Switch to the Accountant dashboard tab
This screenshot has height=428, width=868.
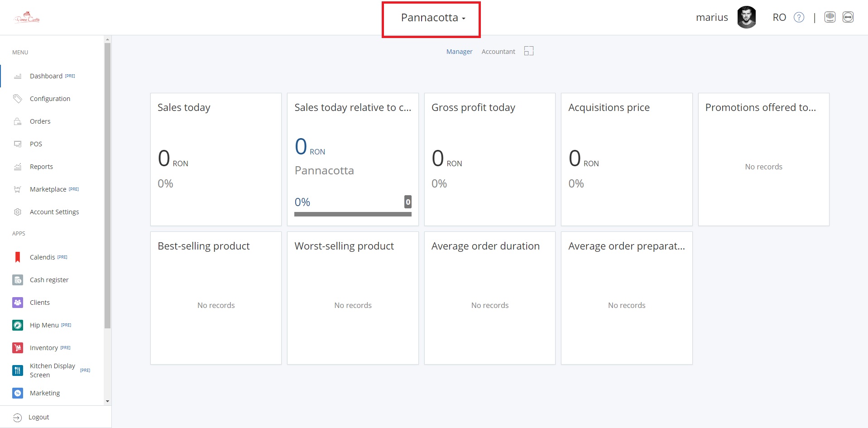[498, 52]
